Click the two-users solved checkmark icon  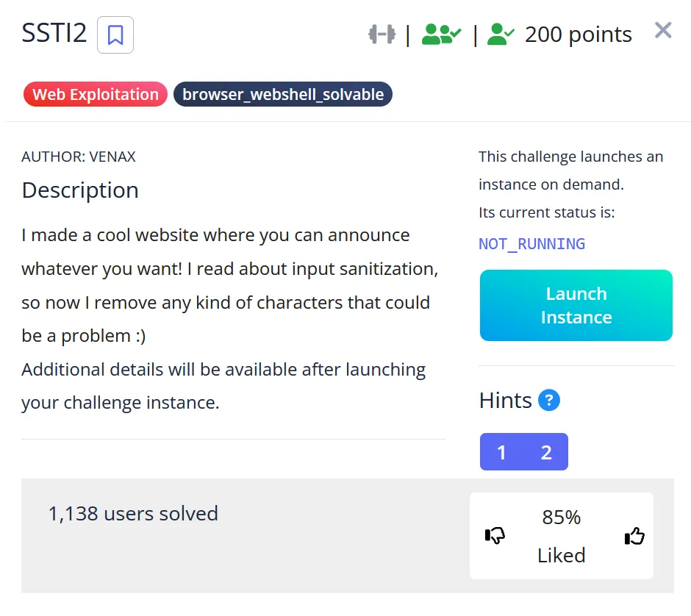pyautogui.click(x=441, y=35)
